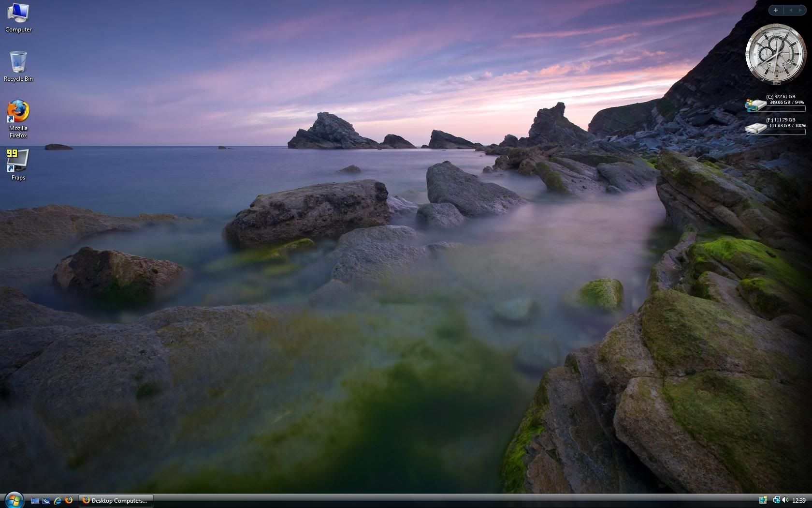Click the analog watch clock gadget
Screen dimensions: 812x508
coord(776,55)
